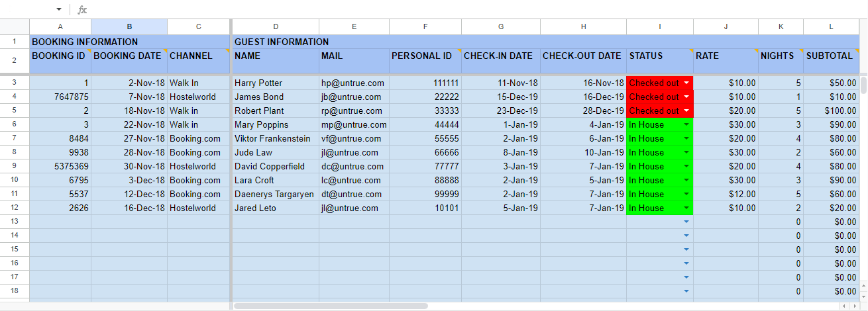
Task: Select Jared Leto name cell
Action: coord(276,208)
